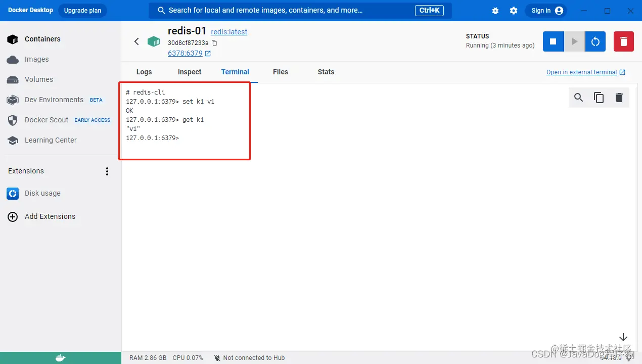
Task: Copy terminal output to clipboard
Action: [599, 98]
